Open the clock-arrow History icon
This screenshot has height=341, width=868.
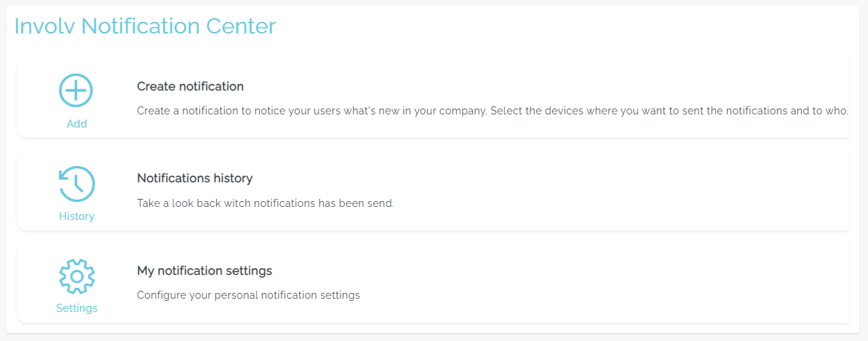76,184
